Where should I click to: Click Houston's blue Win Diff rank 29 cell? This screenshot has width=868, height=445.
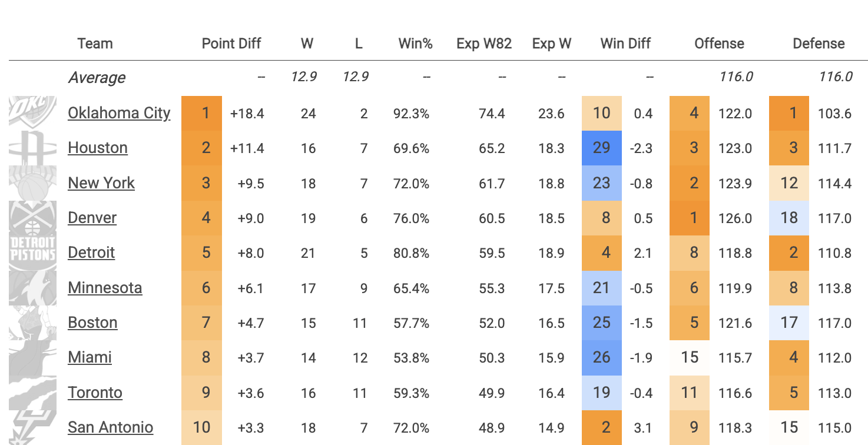tap(601, 148)
